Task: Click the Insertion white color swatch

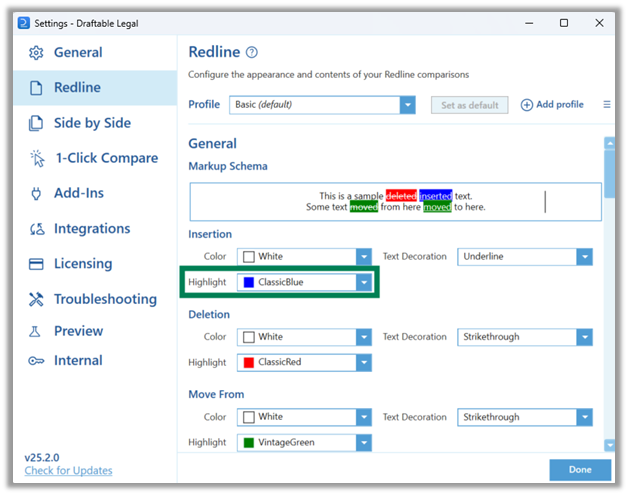Action: point(249,257)
